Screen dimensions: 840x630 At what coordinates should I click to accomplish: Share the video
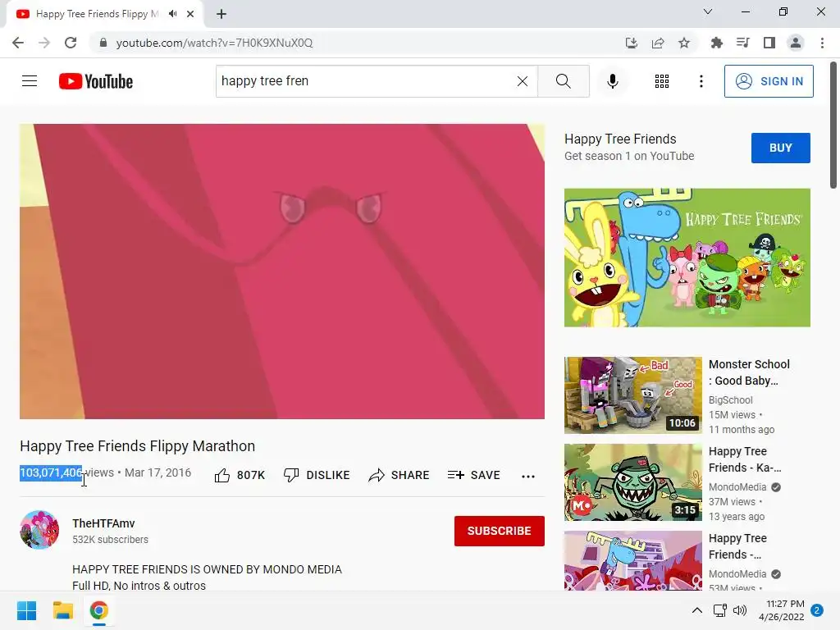[x=399, y=475]
